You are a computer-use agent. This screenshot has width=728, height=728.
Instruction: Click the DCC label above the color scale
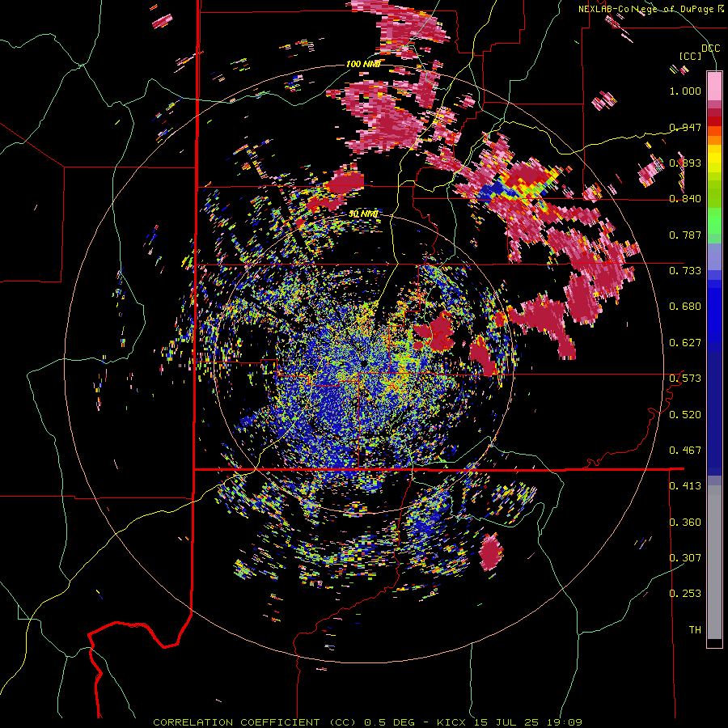click(x=710, y=49)
